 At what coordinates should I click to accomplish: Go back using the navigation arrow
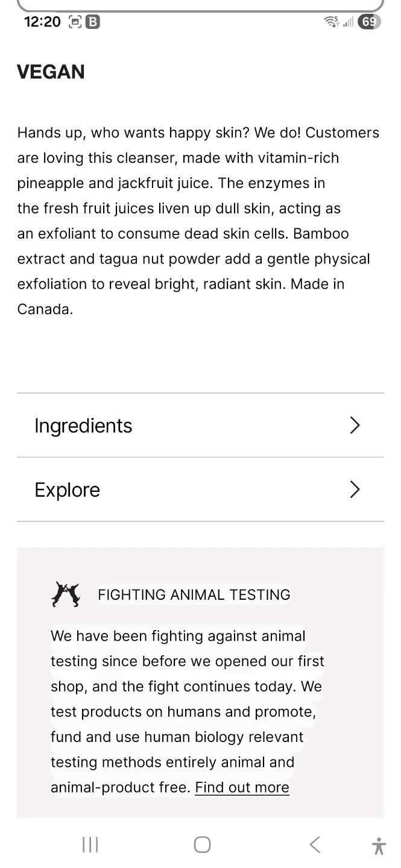coord(315,844)
